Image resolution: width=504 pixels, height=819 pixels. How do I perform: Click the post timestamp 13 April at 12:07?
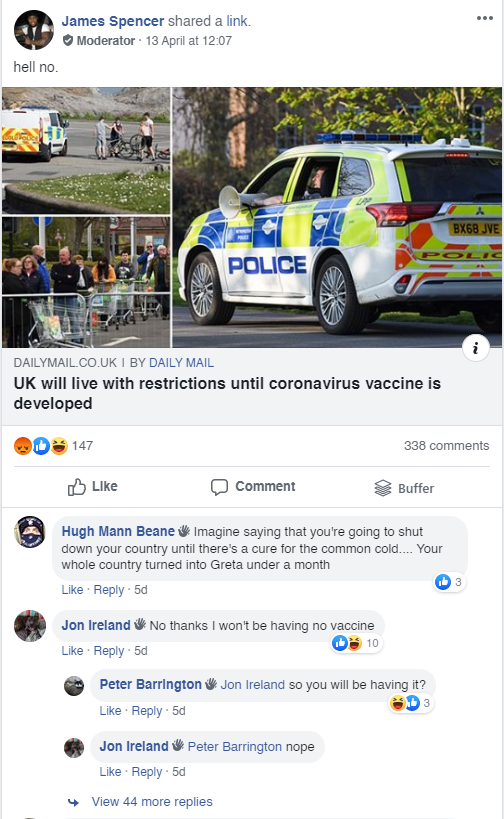pyautogui.click(x=189, y=41)
